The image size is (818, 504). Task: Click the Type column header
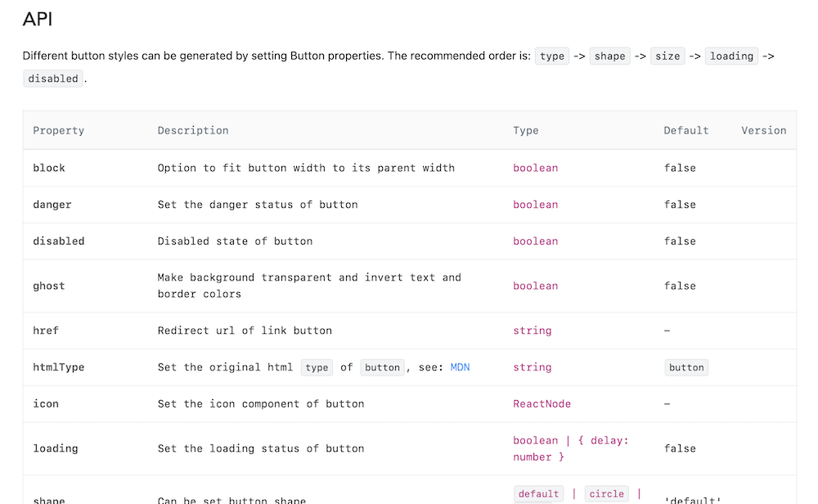[526, 130]
